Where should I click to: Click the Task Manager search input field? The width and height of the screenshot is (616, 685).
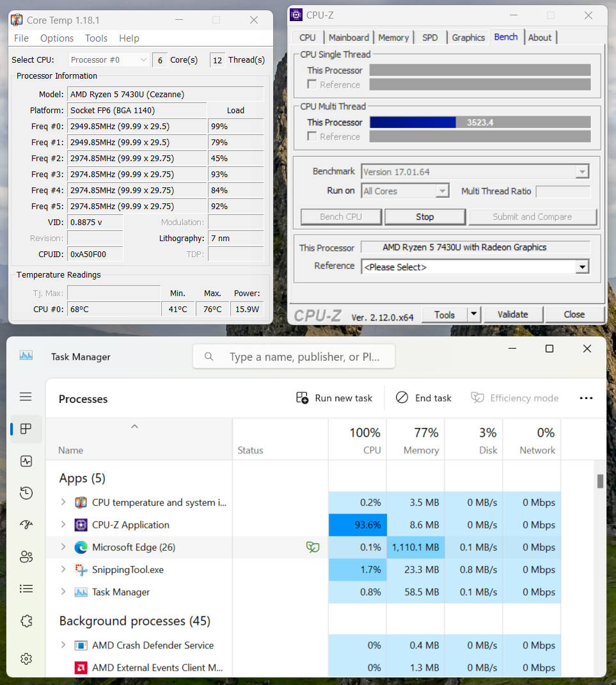tap(294, 356)
